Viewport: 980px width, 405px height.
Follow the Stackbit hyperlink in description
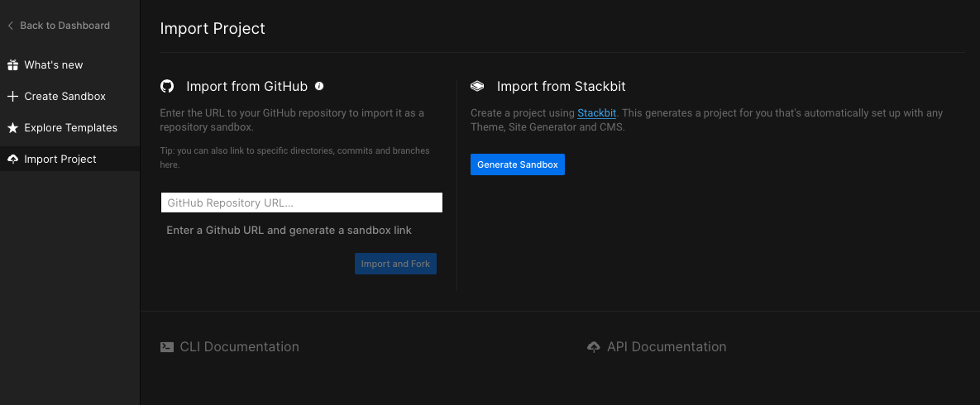coord(597,113)
